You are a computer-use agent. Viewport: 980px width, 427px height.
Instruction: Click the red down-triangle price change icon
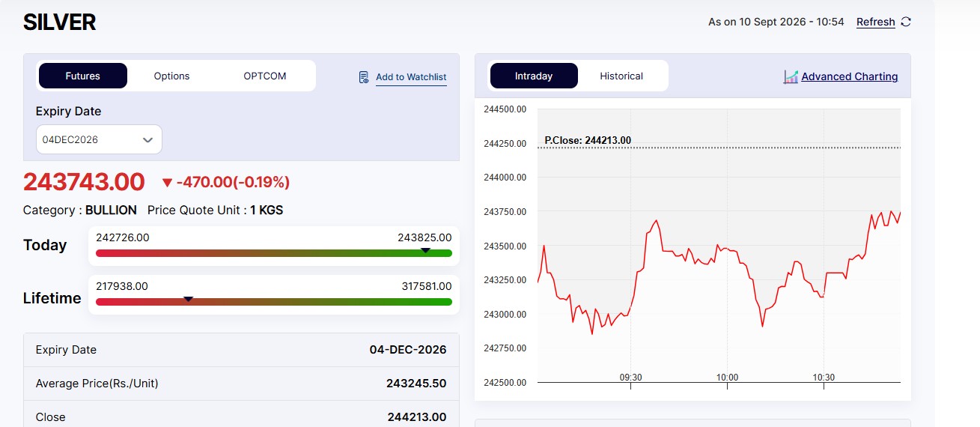(168, 182)
